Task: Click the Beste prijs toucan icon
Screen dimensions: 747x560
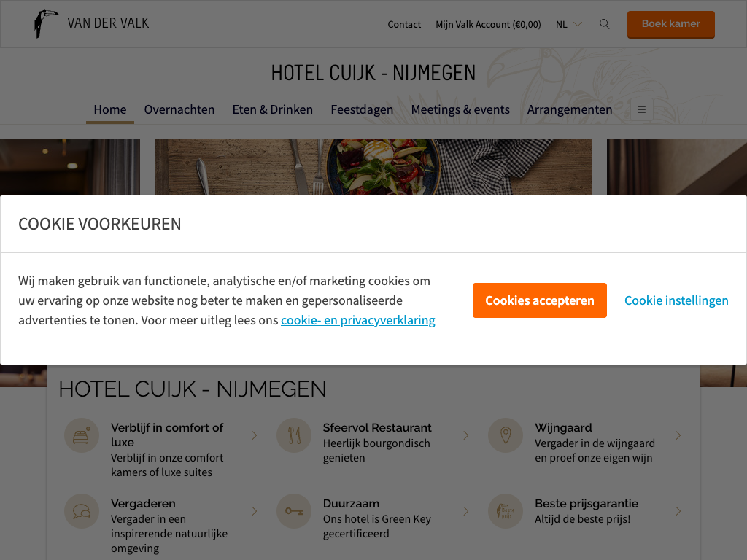Action: [506, 511]
